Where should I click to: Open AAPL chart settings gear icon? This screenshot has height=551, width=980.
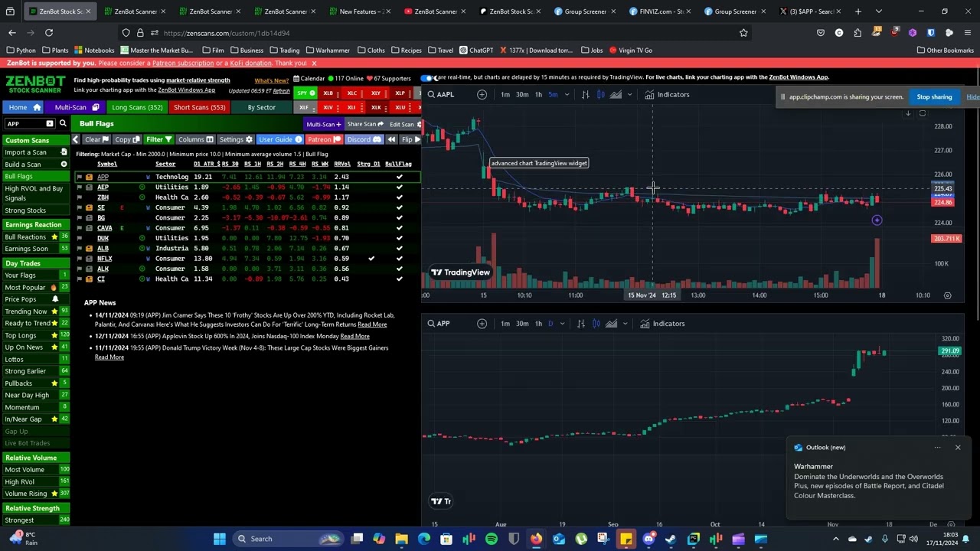coord(947,295)
